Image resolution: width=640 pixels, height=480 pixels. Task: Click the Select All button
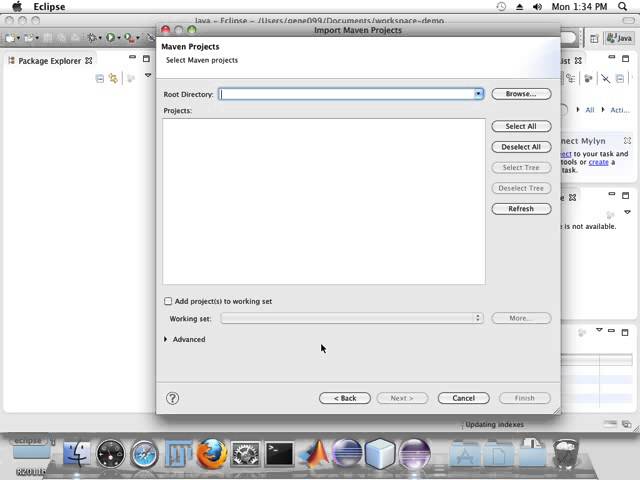tap(521, 127)
